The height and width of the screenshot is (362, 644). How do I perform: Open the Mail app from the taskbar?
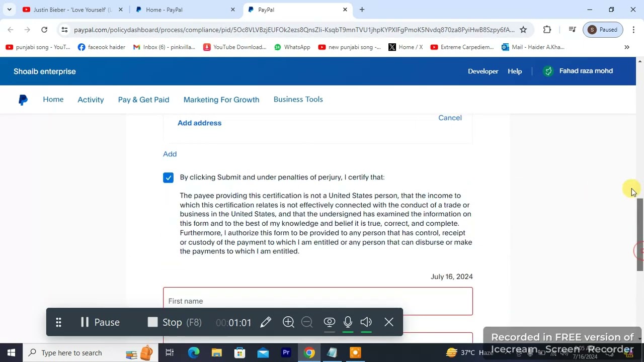pos(263,353)
